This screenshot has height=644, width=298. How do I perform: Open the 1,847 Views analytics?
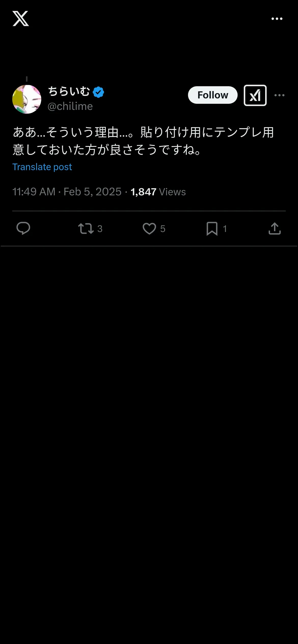[x=158, y=192]
